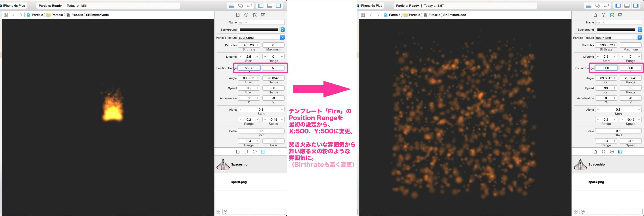Toggle navigator panel in the 1:56 window
The image size is (644, 216).
(261, 6)
